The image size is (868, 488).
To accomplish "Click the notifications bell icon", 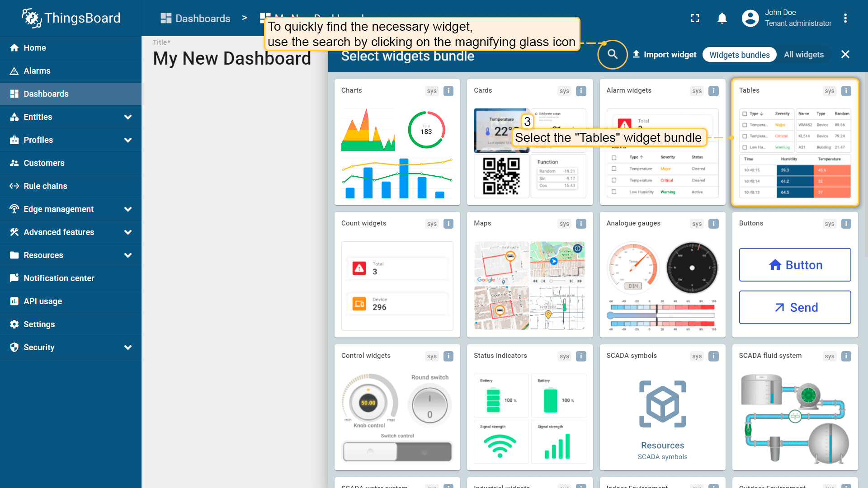I will pyautogui.click(x=722, y=18).
